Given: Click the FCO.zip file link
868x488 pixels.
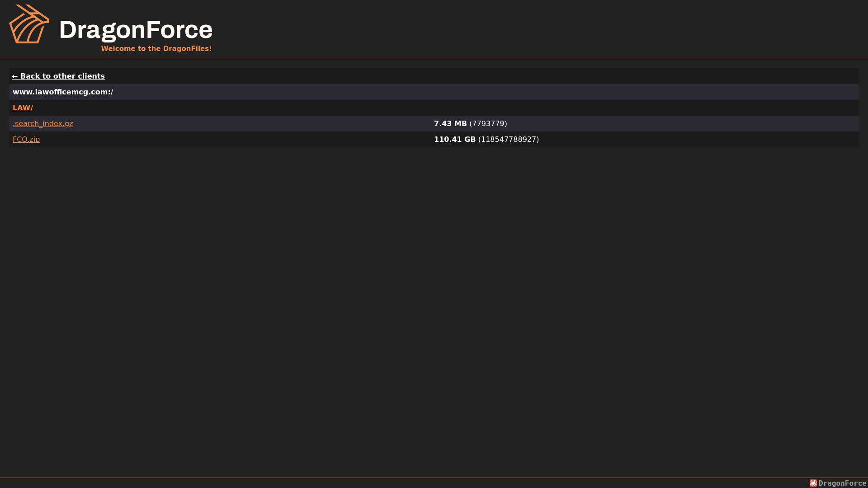Looking at the screenshot, I should pos(26,139).
